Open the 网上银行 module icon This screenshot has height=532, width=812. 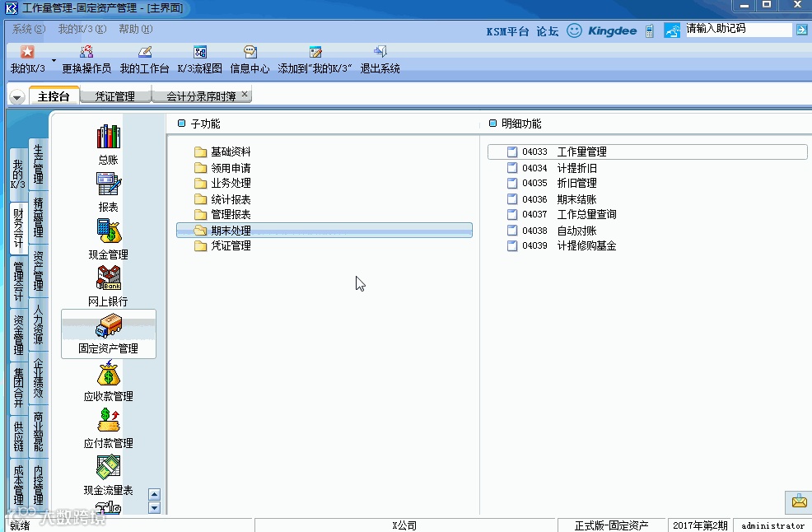tap(108, 278)
